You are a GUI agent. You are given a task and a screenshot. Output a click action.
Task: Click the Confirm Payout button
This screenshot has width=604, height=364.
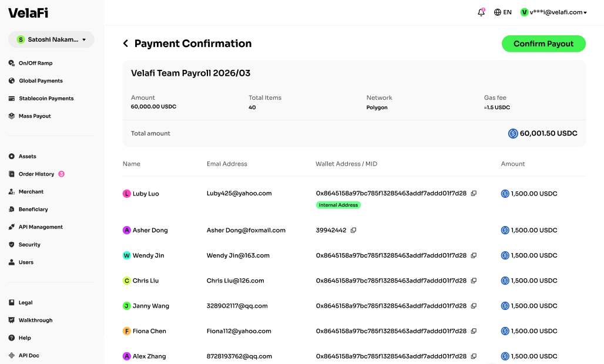[x=543, y=44]
